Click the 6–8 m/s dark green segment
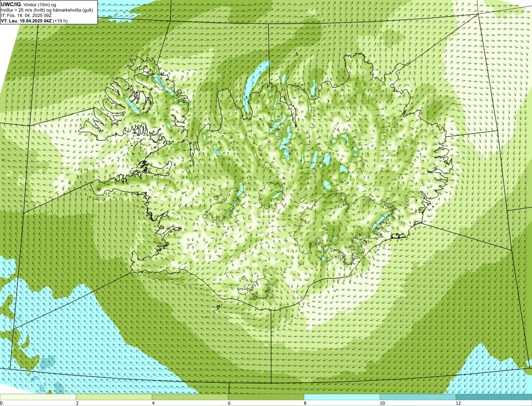 [266, 397]
